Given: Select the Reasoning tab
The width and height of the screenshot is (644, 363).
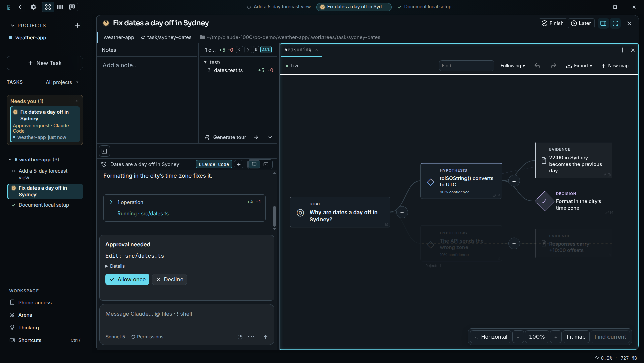Looking at the screenshot, I should [298, 50].
